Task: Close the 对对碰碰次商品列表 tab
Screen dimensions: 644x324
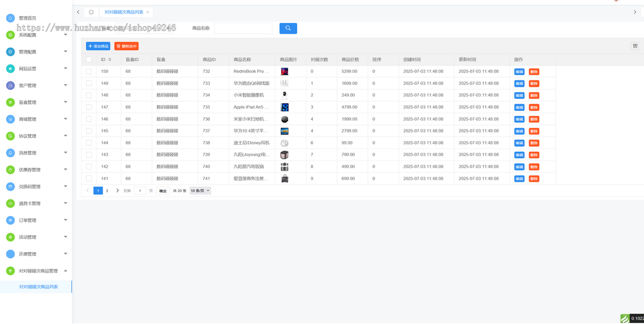Action: point(148,12)
